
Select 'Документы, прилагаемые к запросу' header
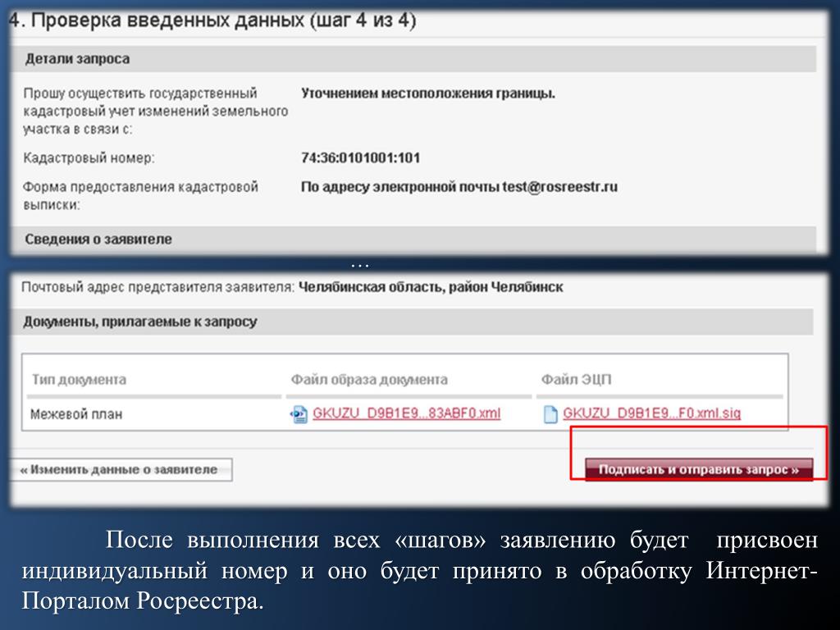412,322
